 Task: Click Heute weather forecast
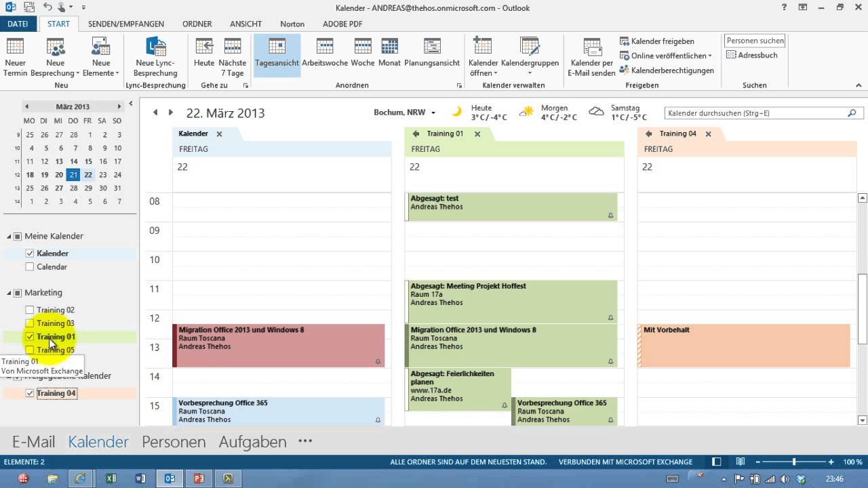pyautogui.click(x=479, y=113)
